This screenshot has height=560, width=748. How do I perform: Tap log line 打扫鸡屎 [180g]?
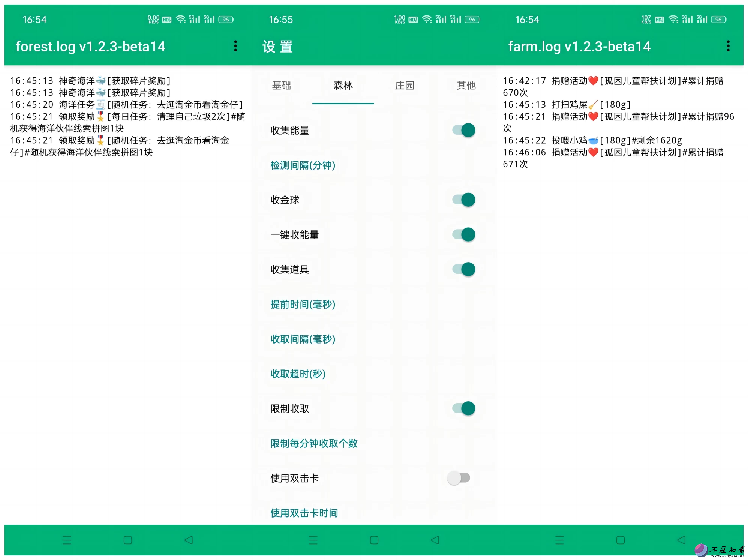tap(567, 104)
